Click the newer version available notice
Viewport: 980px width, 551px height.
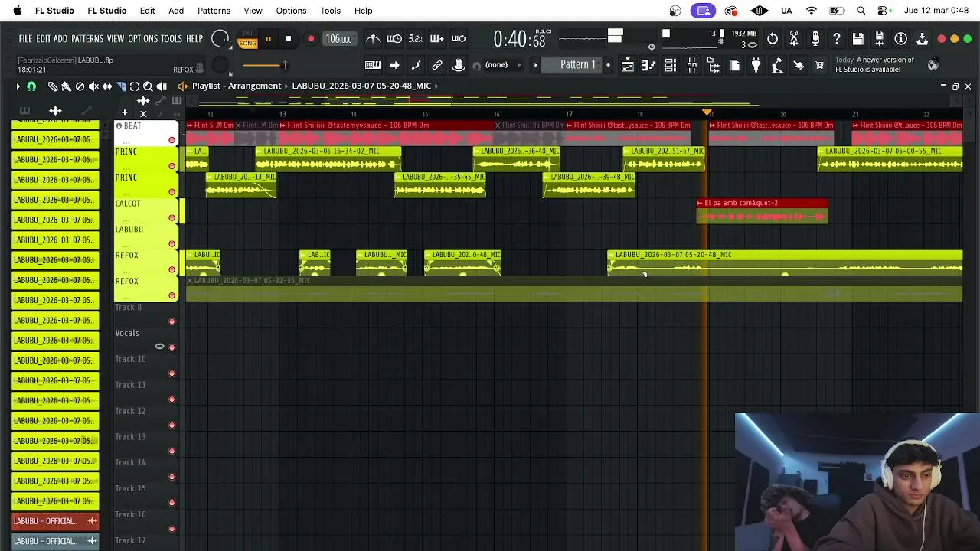pyautogui.click(x=875, y=64)
